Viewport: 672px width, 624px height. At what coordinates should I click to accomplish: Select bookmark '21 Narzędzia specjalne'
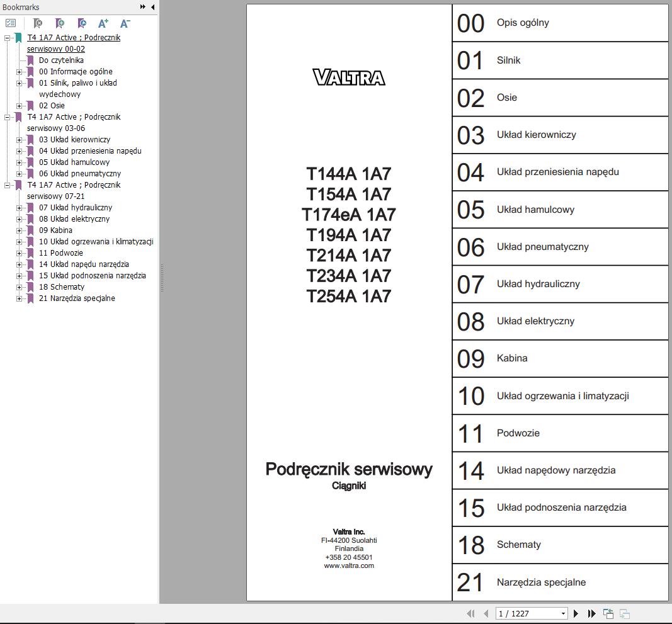tap(77, 298)
